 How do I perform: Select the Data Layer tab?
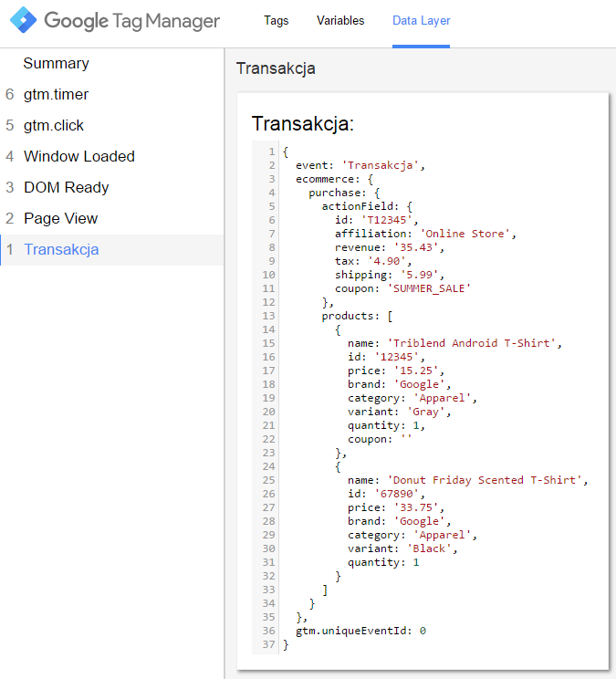click(421, 21)
